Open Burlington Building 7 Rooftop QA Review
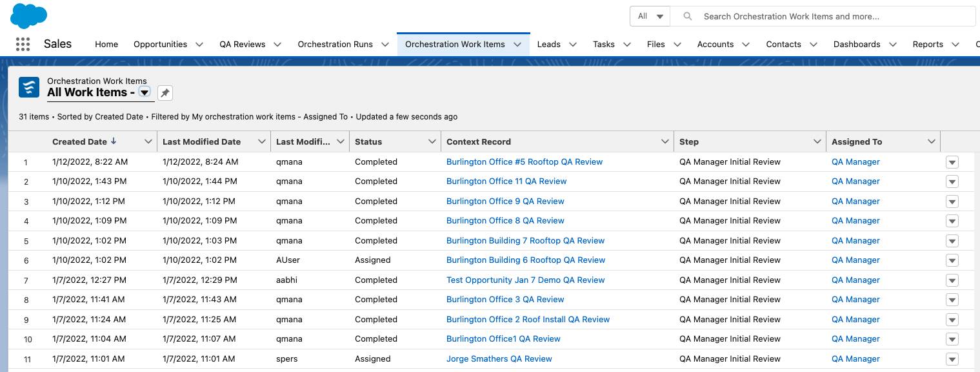Image resolution: width=980 pixels, height=372 pixels. [525, 241]
